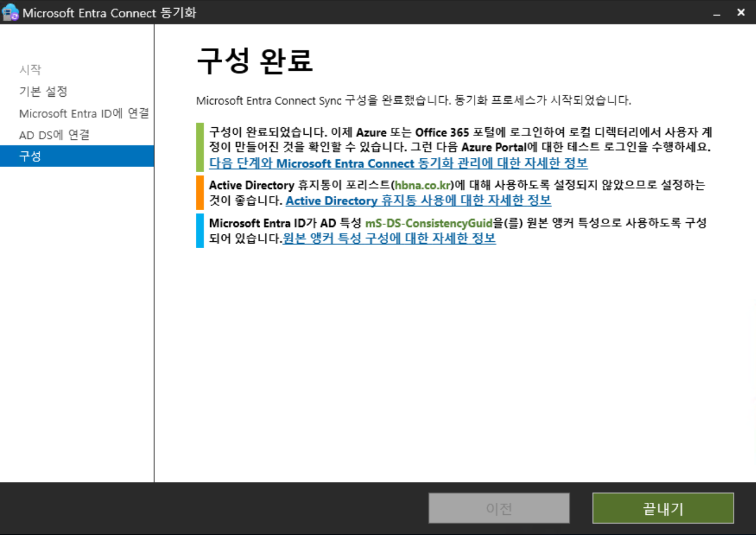Select the 기본 설정 step
The image size is (756, 535).
pyautogui.click(x=43, y=92)
